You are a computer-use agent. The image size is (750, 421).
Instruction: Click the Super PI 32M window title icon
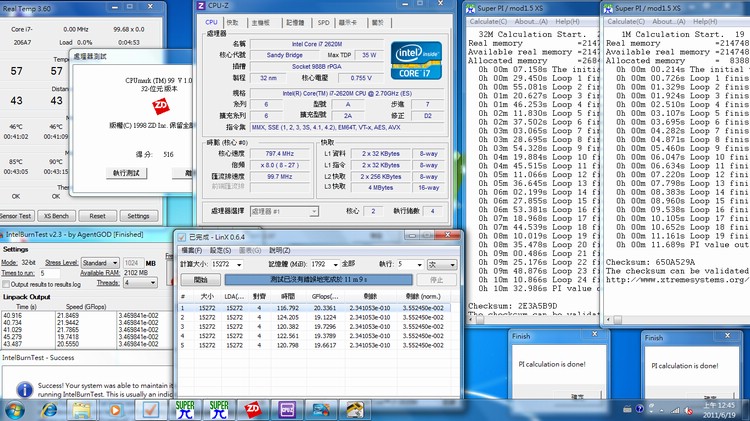(471, 8)
